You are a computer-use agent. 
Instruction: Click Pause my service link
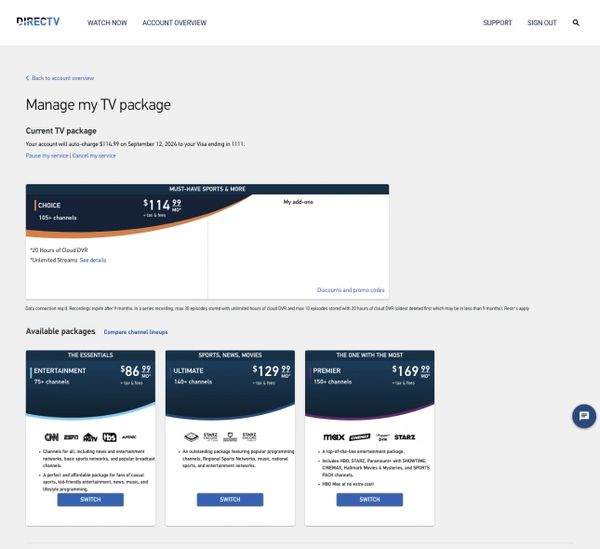click(47, 156)
